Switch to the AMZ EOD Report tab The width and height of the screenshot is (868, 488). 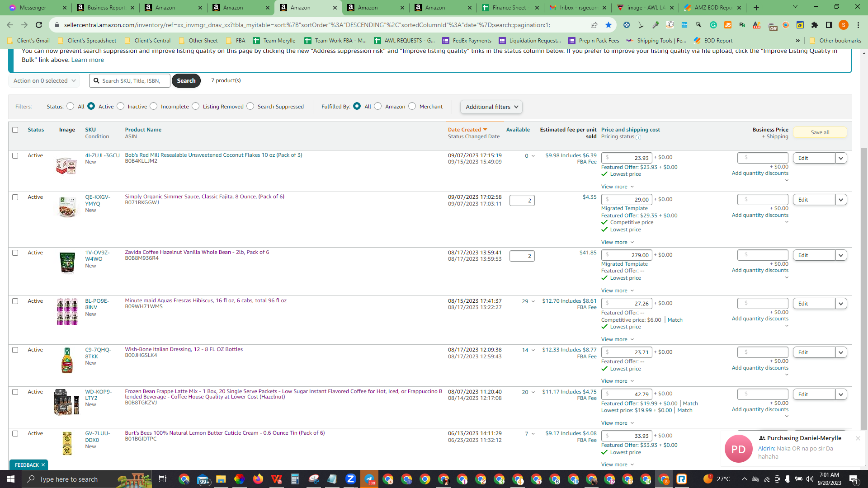click(x=712, y=8)
